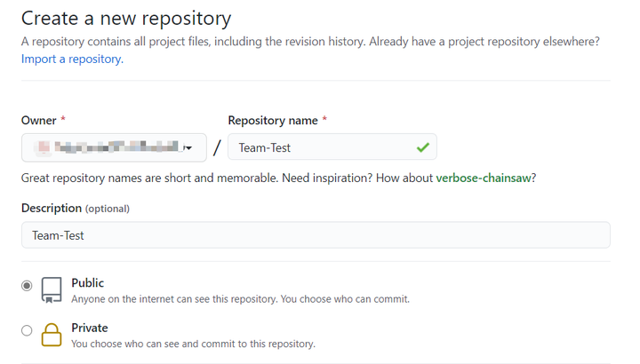Click the owner avatar image

44,147
